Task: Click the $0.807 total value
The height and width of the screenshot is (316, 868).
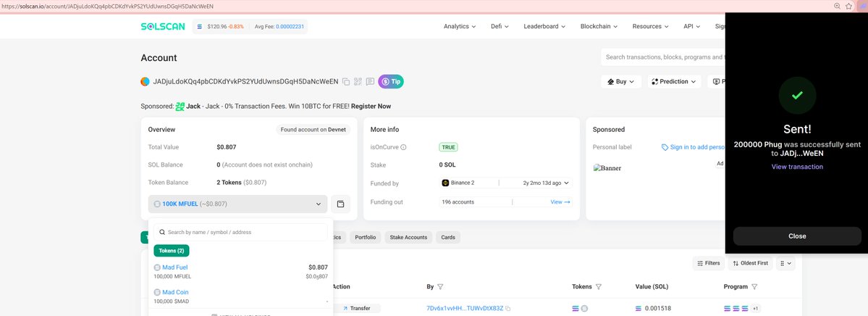Action: click(x=227, y=147)
